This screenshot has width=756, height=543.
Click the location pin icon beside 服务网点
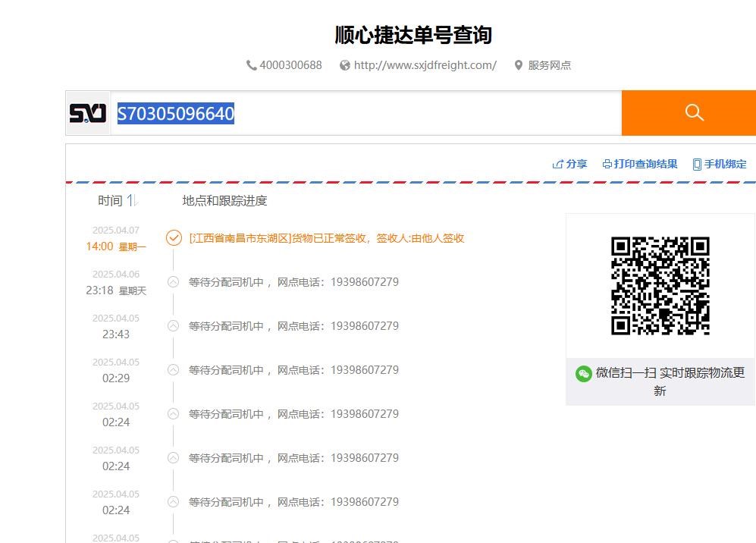(x=519, y=65)
